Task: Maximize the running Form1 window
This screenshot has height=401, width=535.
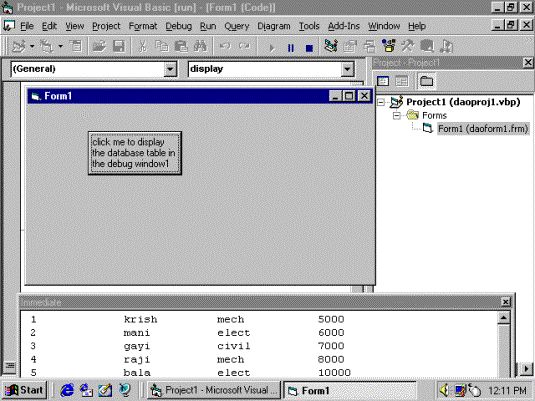Action: coord(349,96)
